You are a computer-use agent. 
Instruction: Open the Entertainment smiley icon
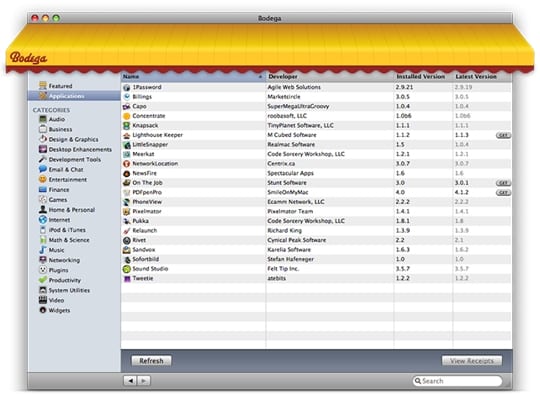click(43, 179)
